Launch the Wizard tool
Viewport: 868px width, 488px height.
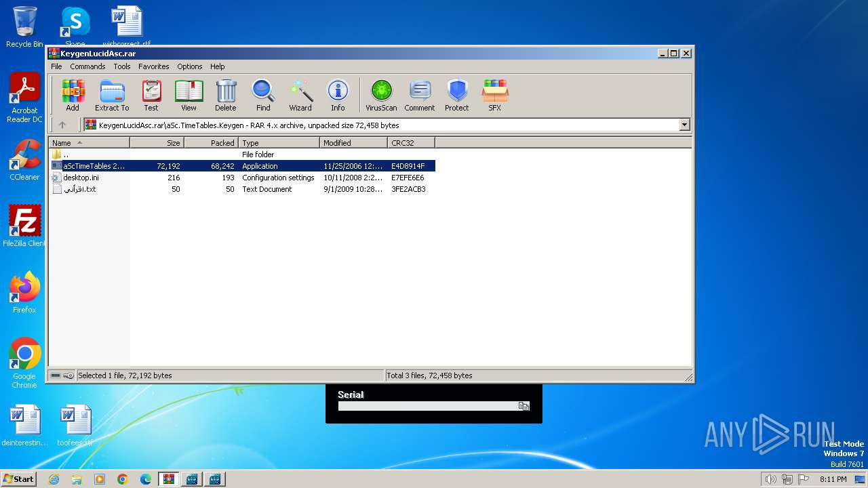tap(300, 96)
